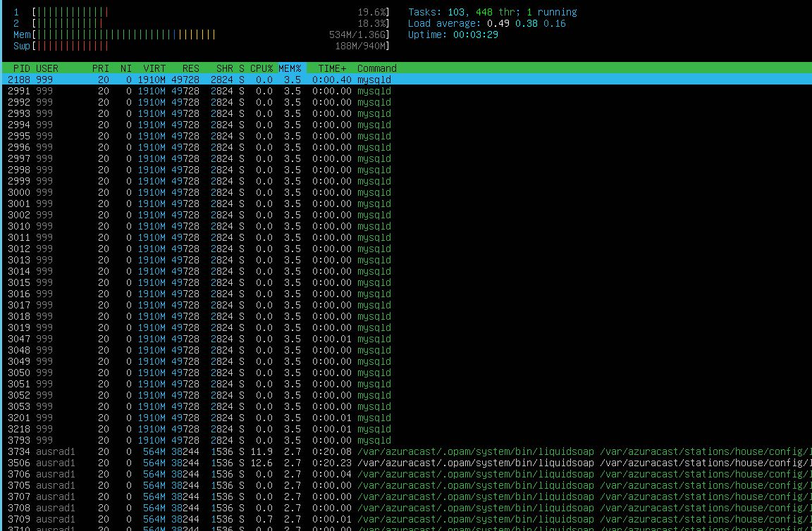812x531 pixels.
Task: Sort by RES column header
Action: click(x=190, y=68)
